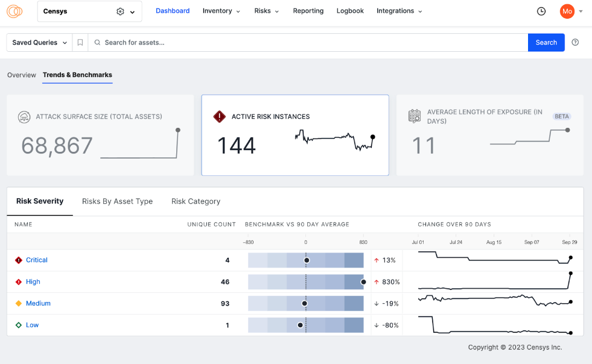The height and width of the screenshot is (364, 592).
Task: Open the Saved Queries dropdown
Action: [39, 42]
